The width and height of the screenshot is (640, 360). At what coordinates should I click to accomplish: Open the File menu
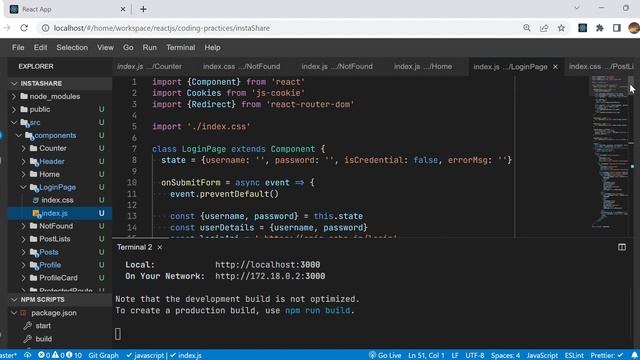tap(18, 47)
